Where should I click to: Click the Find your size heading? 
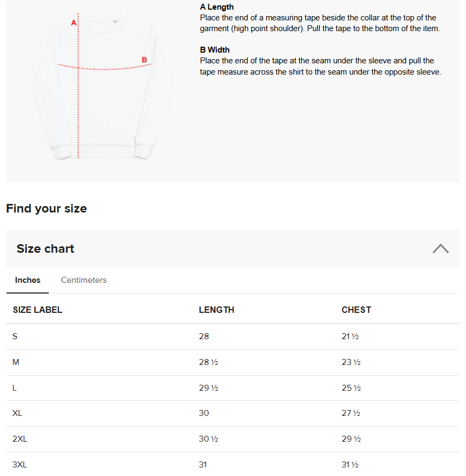[47, 209]
